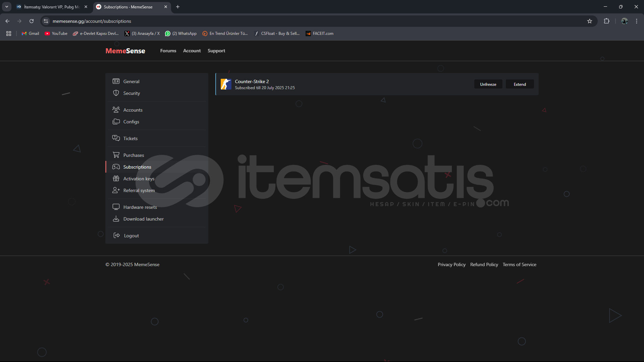Extend the Counter-Strike 2 subscription
The image size is (644, 362).
(x=520, y=84)
